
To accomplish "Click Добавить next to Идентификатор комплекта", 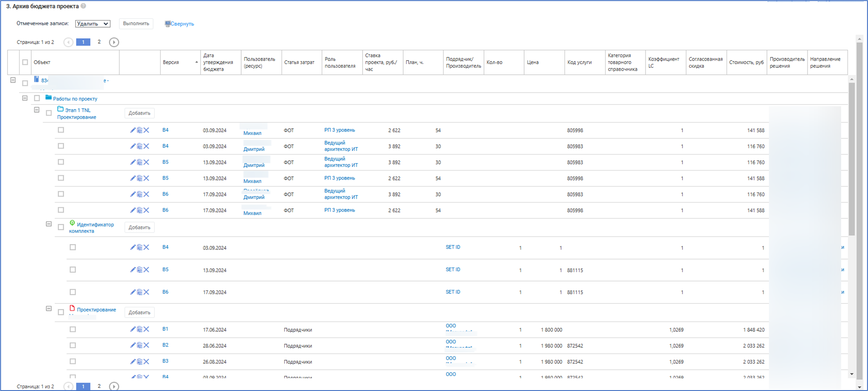I will point(139,228).
